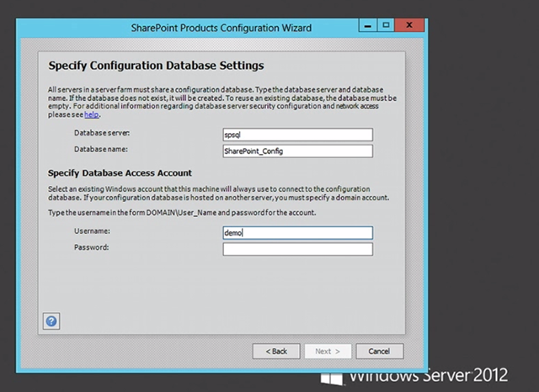
Task: Place cursor in the Username field
Action: pos(297,233)
